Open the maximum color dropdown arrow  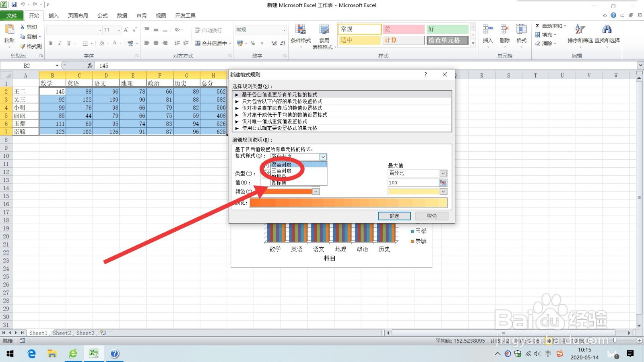(x=443, y=192)
